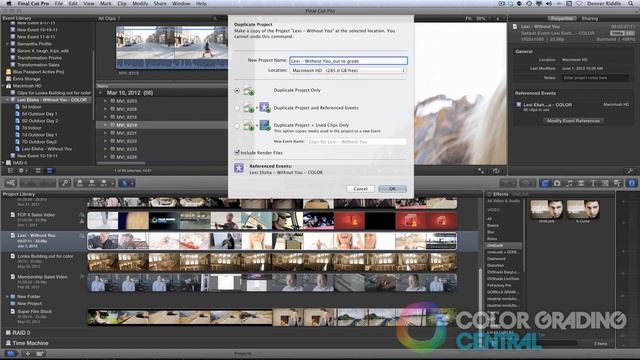Select the blue Select tool arrow
Screen dimensions: 640x360
[x=124, y=183]
